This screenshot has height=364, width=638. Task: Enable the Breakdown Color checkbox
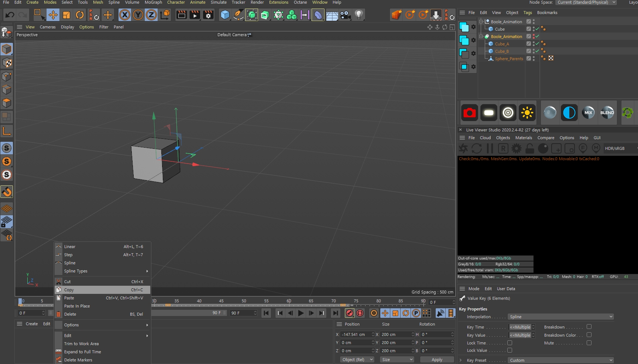[x=589, y=335]
